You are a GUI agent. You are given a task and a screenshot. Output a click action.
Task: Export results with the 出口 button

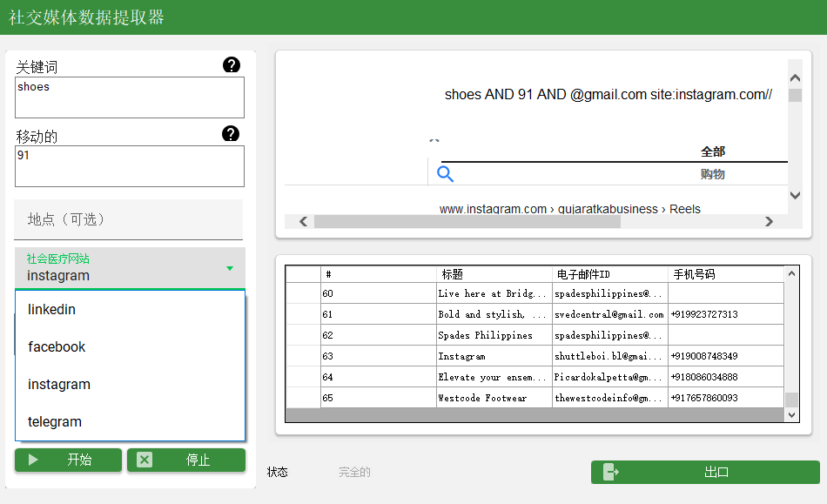point(705,472)
